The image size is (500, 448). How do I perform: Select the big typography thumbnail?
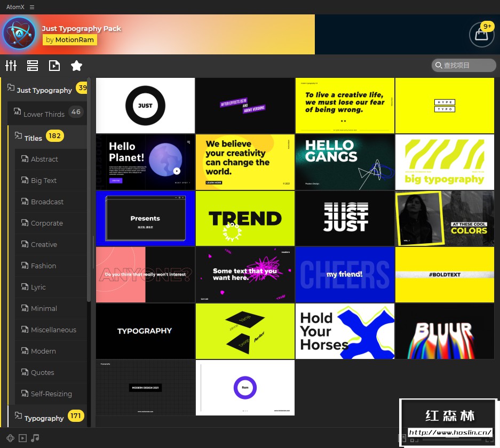pyautogui.click(x=445, y=162)
